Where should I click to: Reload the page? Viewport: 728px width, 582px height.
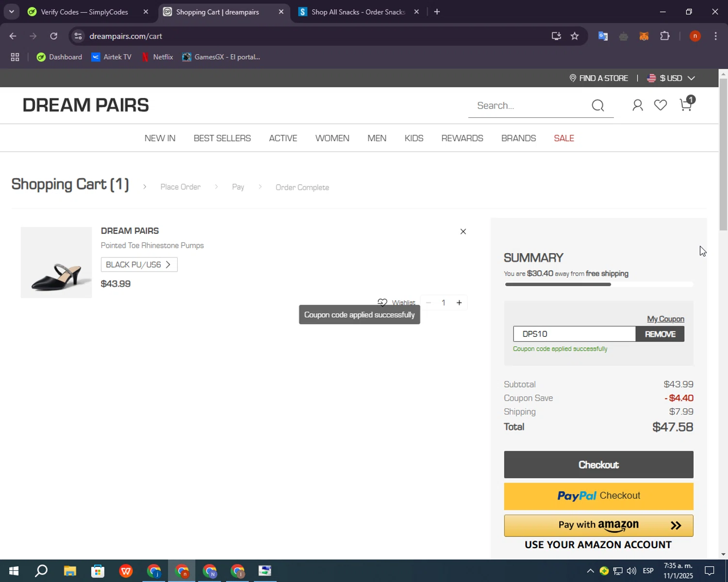(54, 36)
